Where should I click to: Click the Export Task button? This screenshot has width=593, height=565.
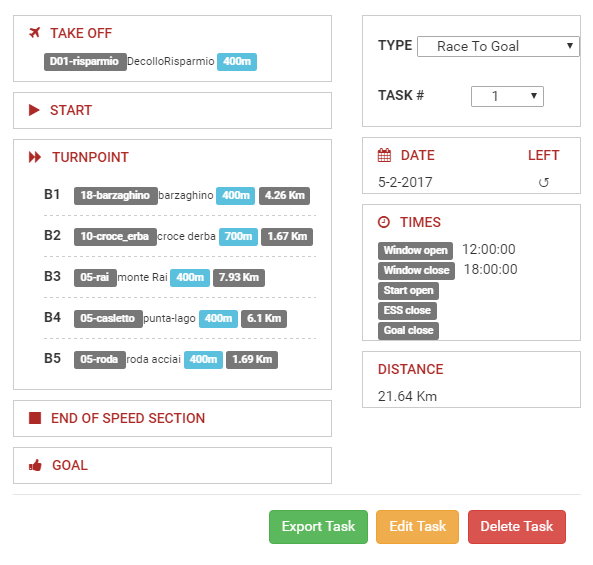tap(318, 526)
